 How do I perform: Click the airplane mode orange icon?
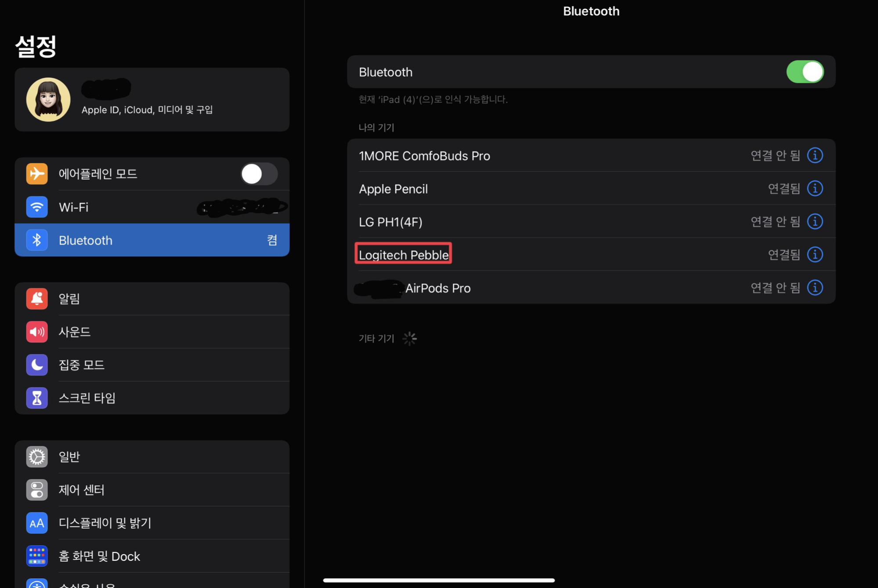click(x=37, y=174)
